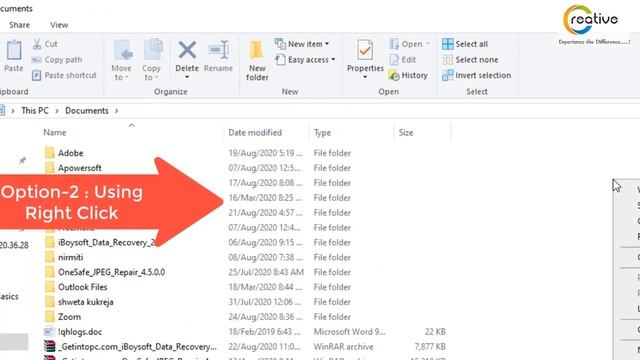
Task: Switch to the View ribbon tab
Action: coord(59,25)
